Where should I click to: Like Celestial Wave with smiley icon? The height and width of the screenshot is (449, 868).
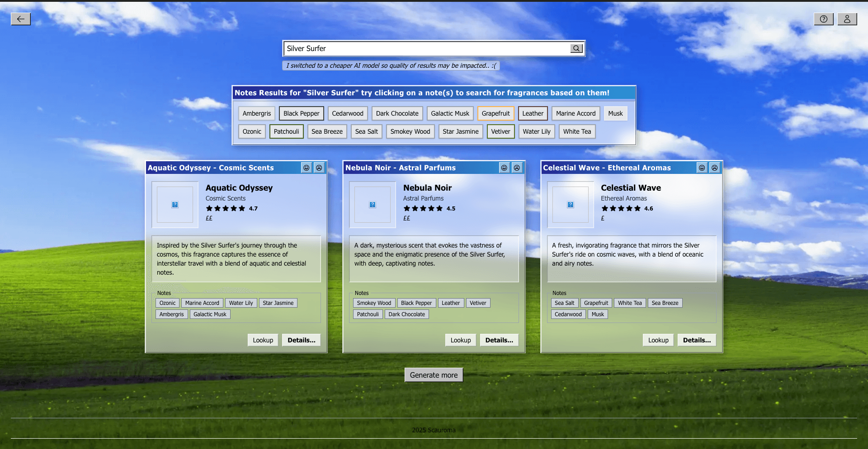pyautogui.click(x=702, y=168)
